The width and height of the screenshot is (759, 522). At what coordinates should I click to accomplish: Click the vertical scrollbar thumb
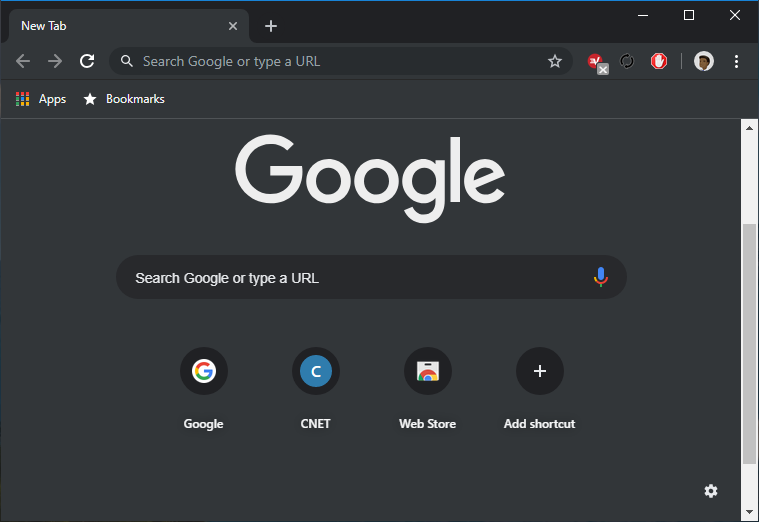749,344
